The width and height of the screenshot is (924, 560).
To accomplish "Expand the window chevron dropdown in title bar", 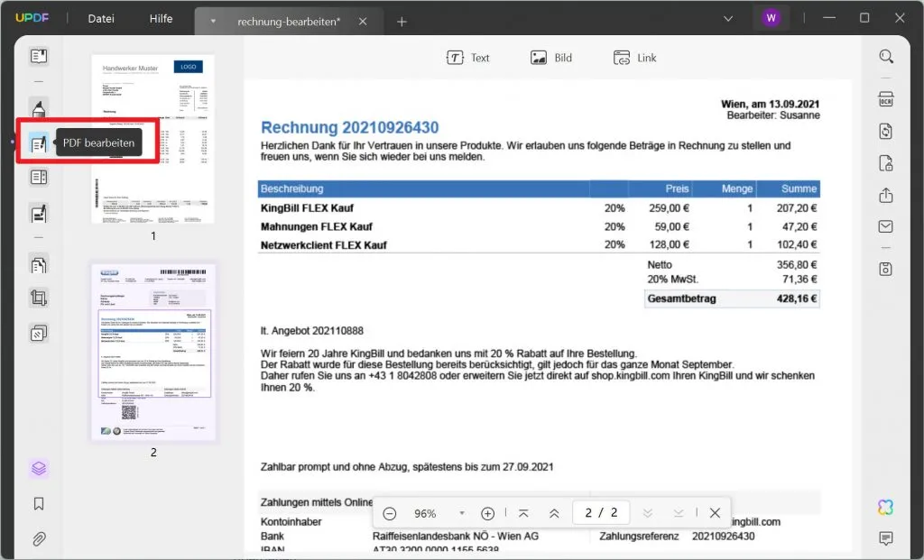I will point(729,18).
